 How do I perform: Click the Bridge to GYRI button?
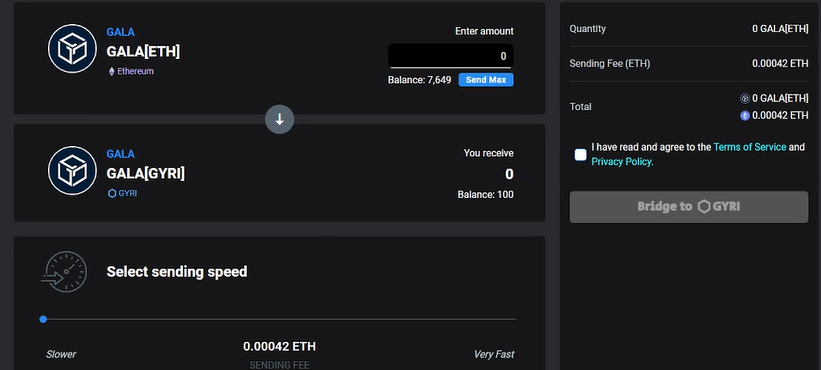[x=689, y=207]
